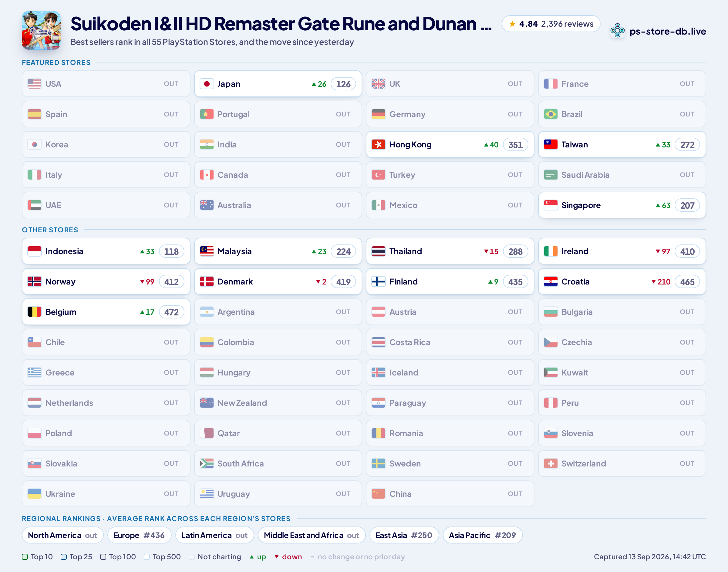Click the Indonesia flag icon
The width and height of the screenshot is (728, 572).
[35, 251]
